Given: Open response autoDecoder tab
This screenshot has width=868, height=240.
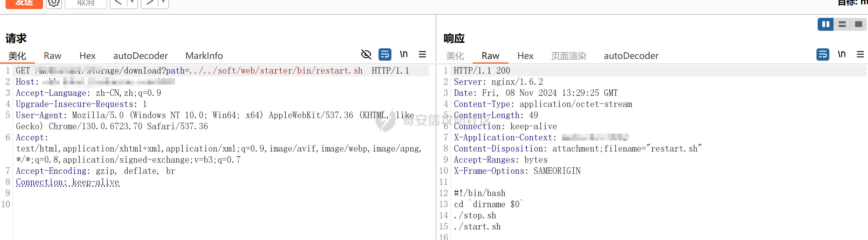Looking at the screenshot, I should tap(631, 56).
